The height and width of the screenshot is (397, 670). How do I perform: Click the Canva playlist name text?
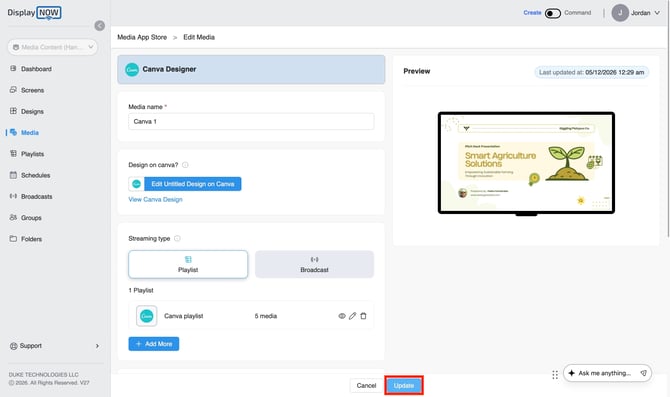click(x=184, y=316)
